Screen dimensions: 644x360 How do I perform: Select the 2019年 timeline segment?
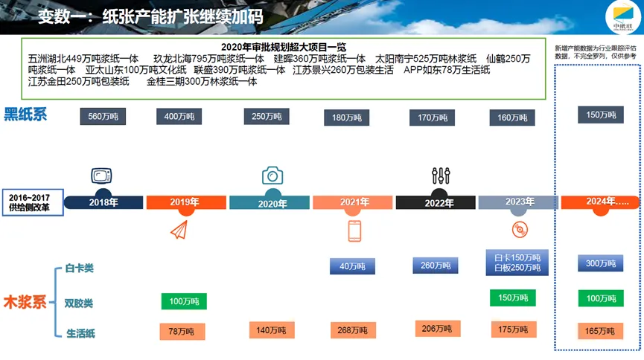click(186, 202)
